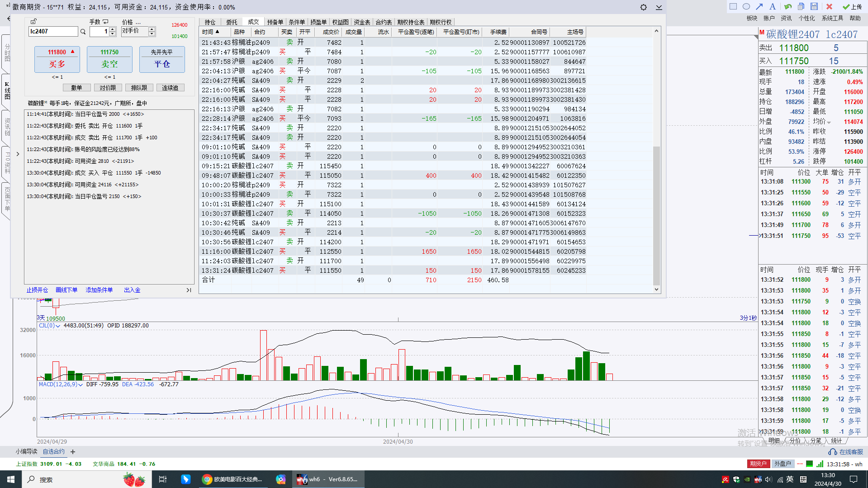Open Chrome in the taskbar
Screen dimensions: 868x488
[x=233, y=479]
